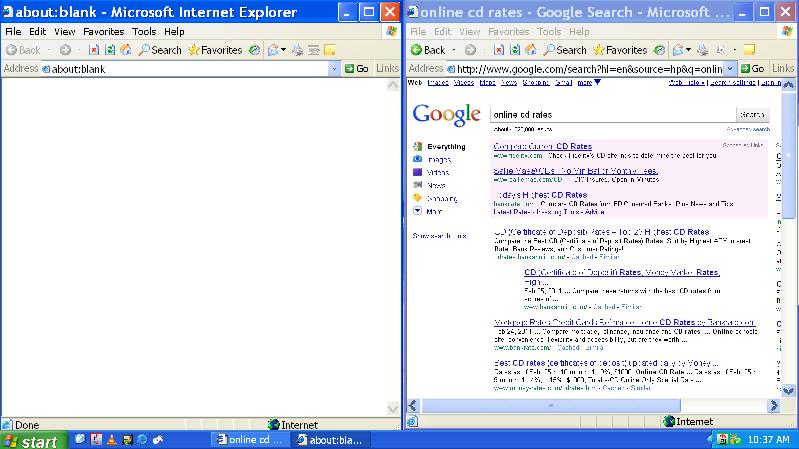This screenshot has width=799, height=449.
Task: Click Stop icon in the about:blank window
Action: pos(94,50)
